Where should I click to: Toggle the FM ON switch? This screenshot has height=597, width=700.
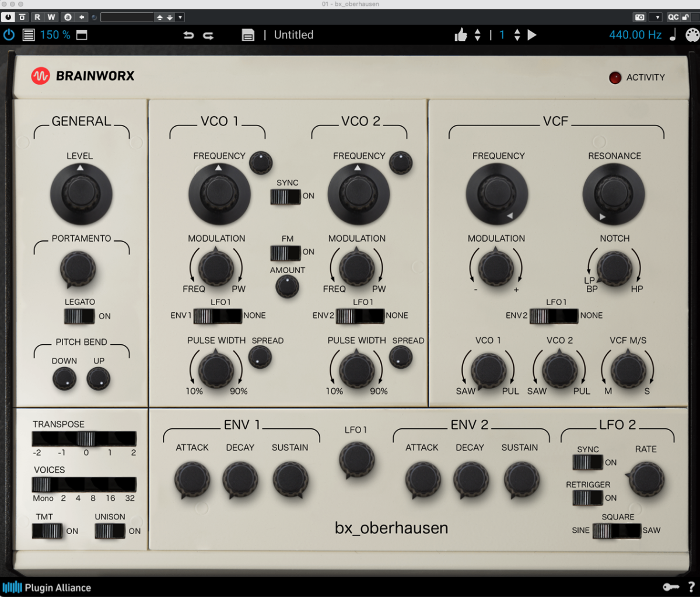(x=285, y=253)
